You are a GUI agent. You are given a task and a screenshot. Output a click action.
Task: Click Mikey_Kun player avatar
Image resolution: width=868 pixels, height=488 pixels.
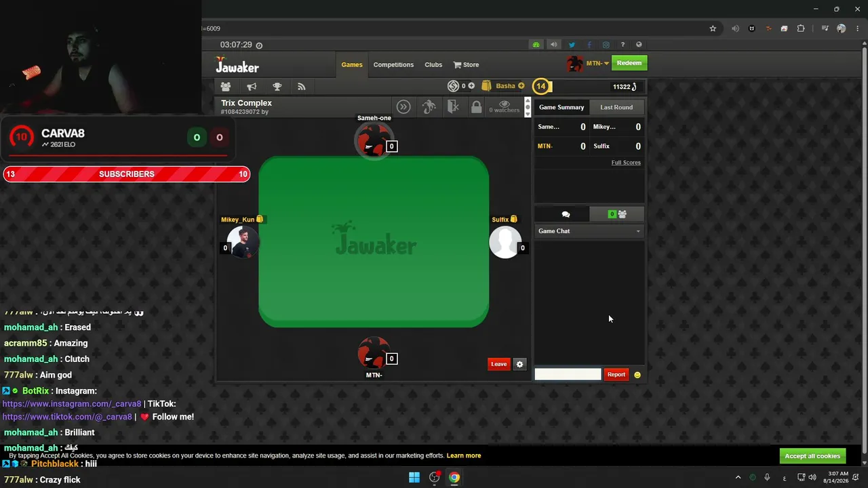coord(242,242)
